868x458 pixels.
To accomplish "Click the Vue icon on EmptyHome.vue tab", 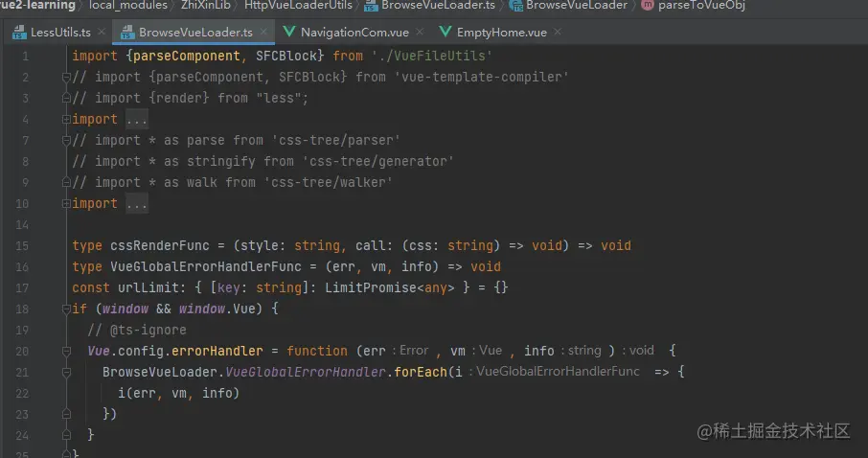I will 445,32.
